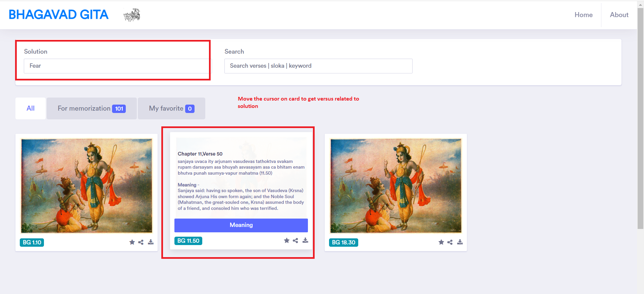This screenshot has width=644, height=294.
Task: Click the Meaning button on BG 11.50
Action: click(x=241, y=225)
